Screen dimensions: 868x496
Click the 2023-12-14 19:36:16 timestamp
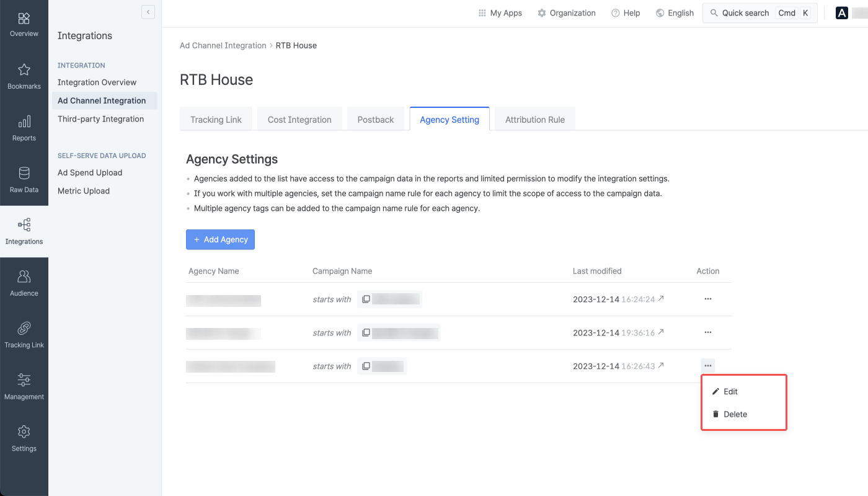(614, 332)
